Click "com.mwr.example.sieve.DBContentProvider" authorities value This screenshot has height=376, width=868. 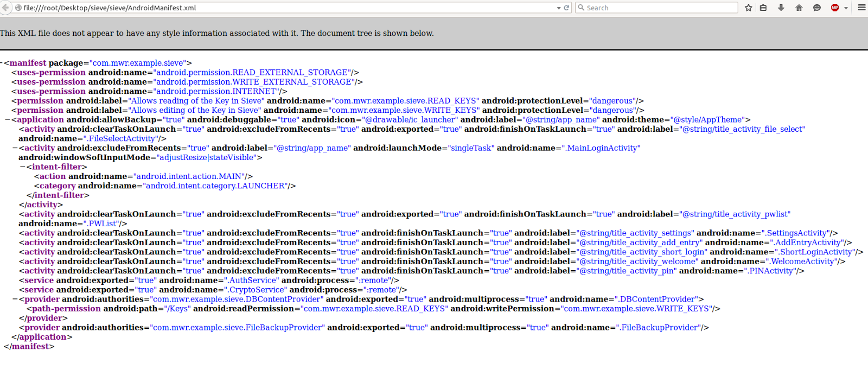click(x=237, y=299)
